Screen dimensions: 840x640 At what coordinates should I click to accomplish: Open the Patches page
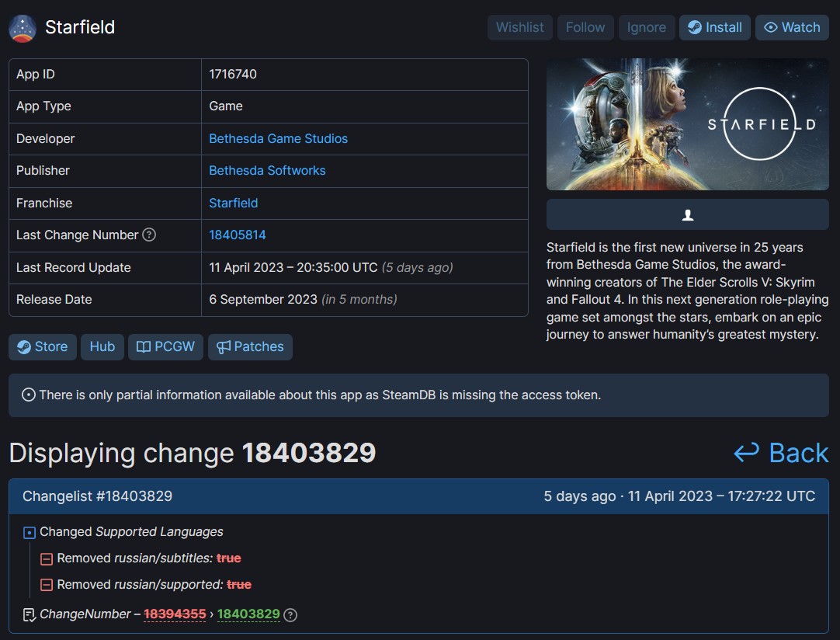tap(250, 347)
